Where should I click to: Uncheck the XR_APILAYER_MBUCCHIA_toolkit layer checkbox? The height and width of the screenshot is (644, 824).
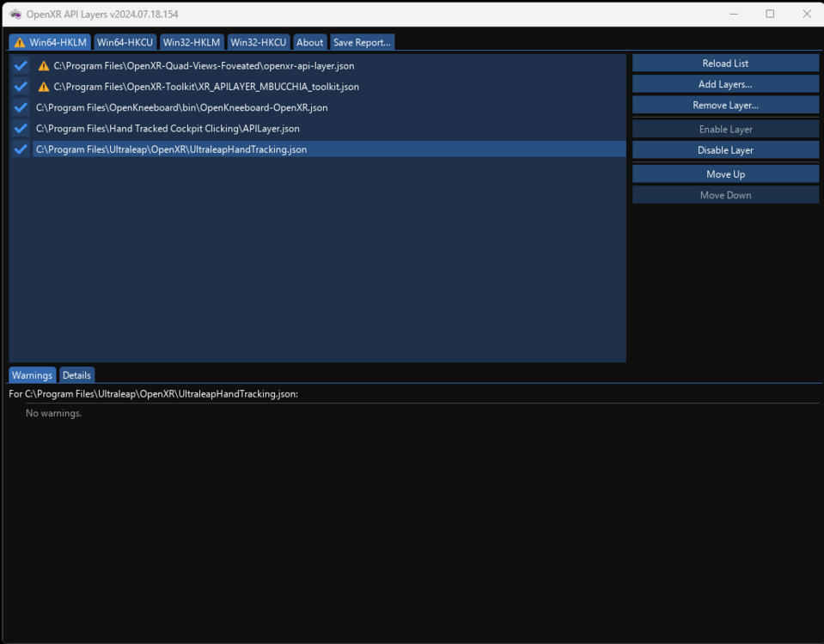[21, 87]
